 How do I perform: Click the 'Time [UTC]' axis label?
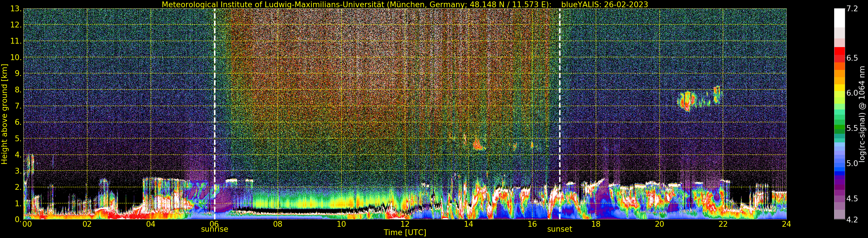(x=405, y=233)
